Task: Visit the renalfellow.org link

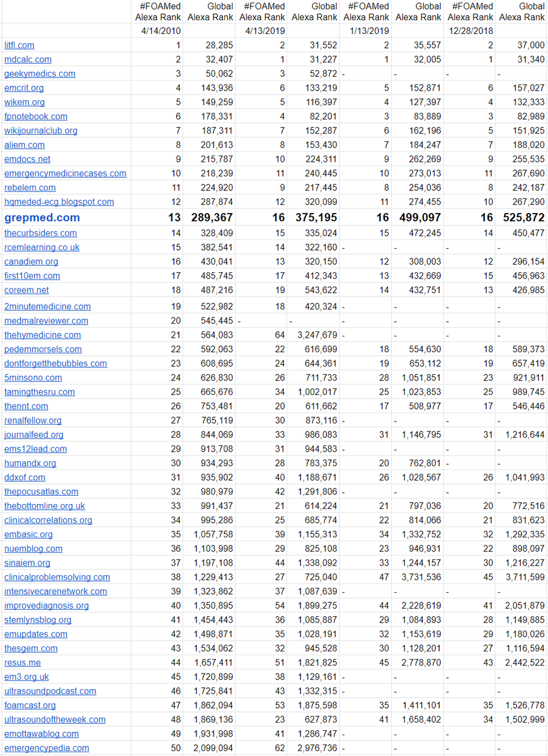Action: point(33,421)
